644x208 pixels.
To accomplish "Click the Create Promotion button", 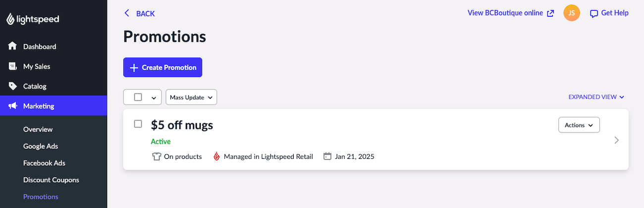I will 162,68.
